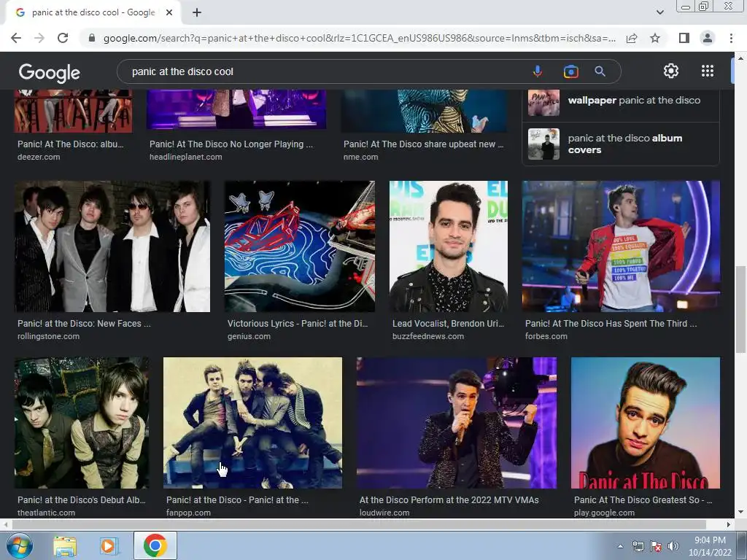Open panic at the disco album covers suggestion
This screenshot has width=747, height=560.
pyautogui.click(x=620, y=144)
